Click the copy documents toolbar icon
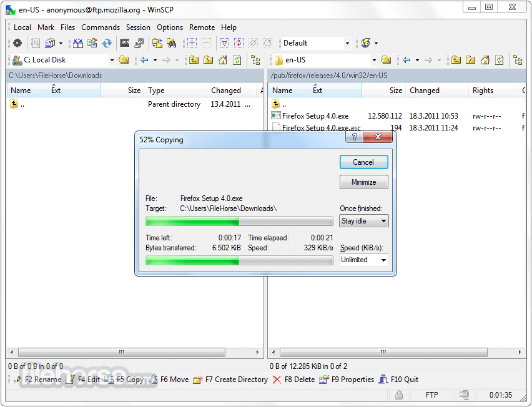Image resolution: width=532 pixels, height=407 pixels. pos(50,43)
